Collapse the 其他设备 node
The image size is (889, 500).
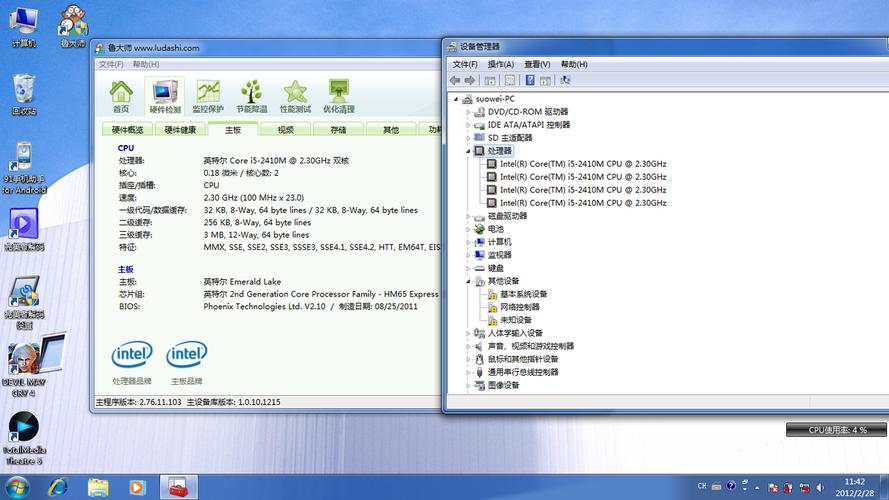point(468,282)
